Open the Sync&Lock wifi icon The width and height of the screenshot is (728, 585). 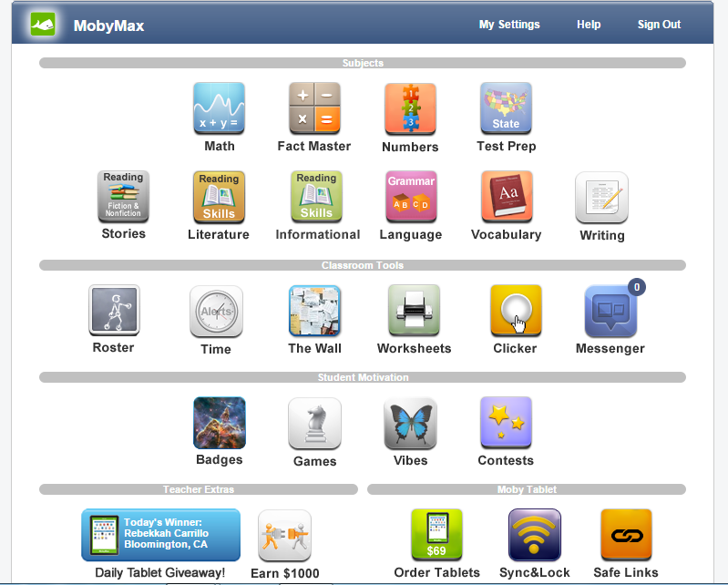click(x=535, y=535)
